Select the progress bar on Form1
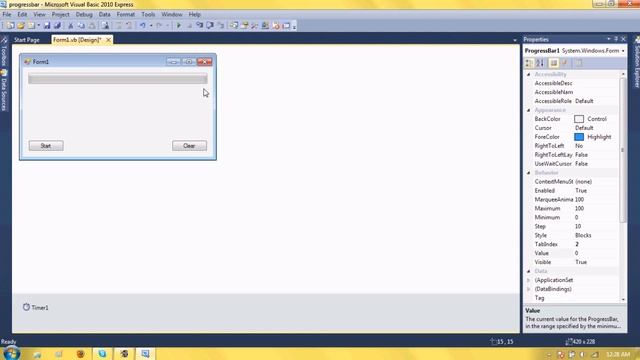This screenshot has width=640, height=360. 118,78
